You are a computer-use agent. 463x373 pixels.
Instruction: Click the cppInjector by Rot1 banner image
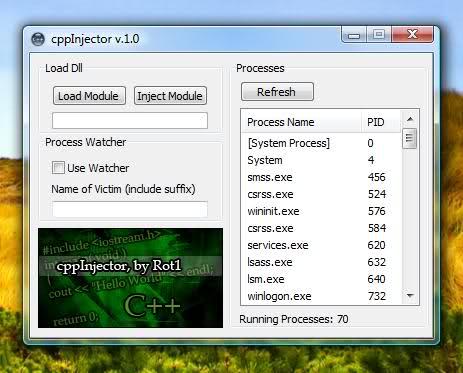coord(130,278)
